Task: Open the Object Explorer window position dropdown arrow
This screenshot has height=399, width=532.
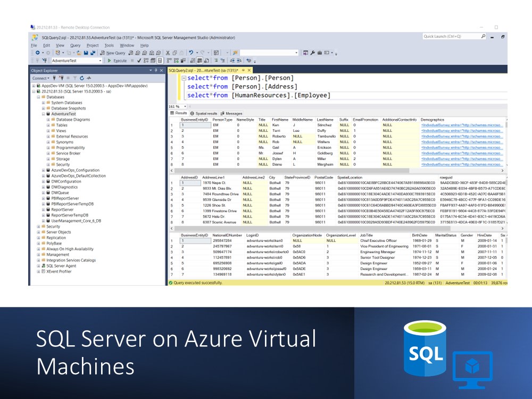Action: (x=151, y=71)
